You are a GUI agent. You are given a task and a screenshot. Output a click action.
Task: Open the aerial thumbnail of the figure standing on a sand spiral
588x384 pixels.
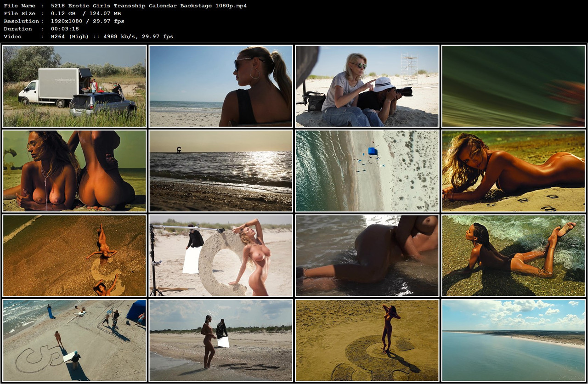[367, 340]
